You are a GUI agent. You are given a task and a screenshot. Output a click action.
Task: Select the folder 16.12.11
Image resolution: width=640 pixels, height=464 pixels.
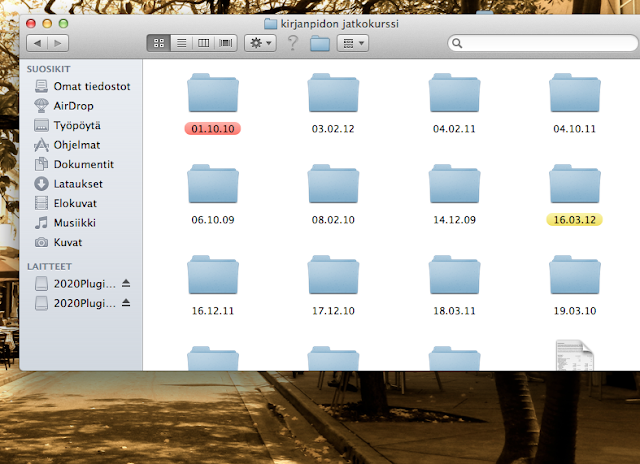coord(213,286)
